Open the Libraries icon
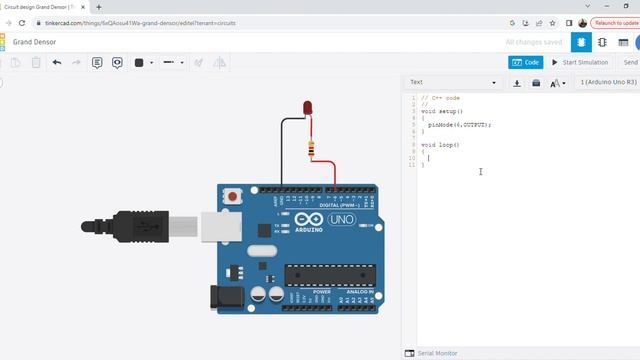The width and height of the screenshot is (640, 360). (536, 83)
